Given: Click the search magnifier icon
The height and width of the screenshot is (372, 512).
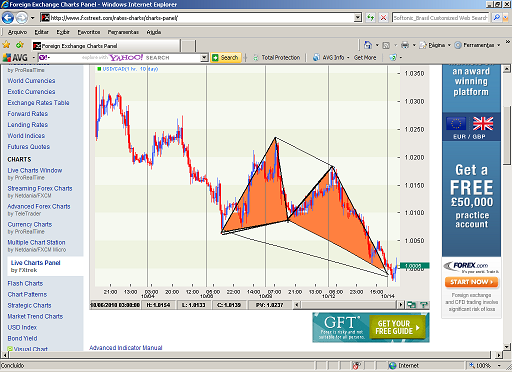Looking at the screenshot, I should pyautogui.click(x=497, y=18).
